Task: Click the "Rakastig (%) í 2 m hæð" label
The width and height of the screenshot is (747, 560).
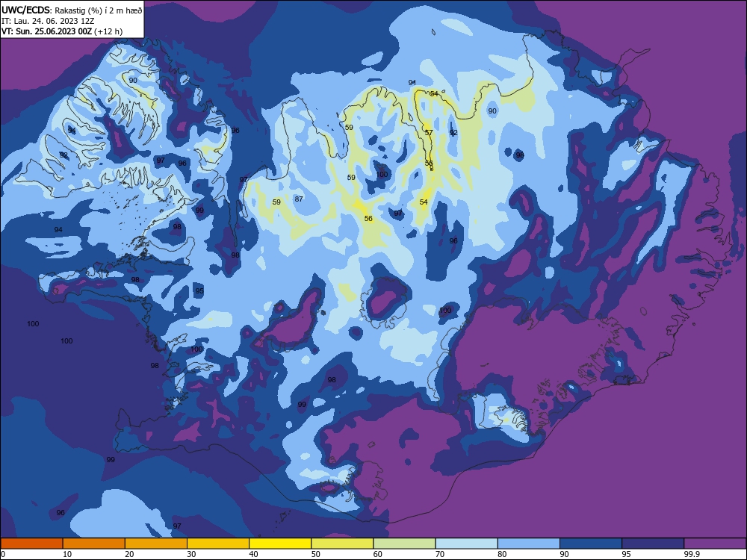Action: pos(98,10)
